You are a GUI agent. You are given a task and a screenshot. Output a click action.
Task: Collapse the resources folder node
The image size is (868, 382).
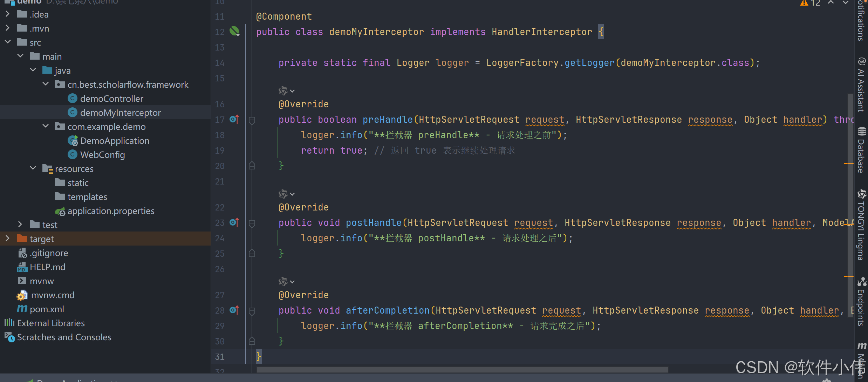point(33,168)
